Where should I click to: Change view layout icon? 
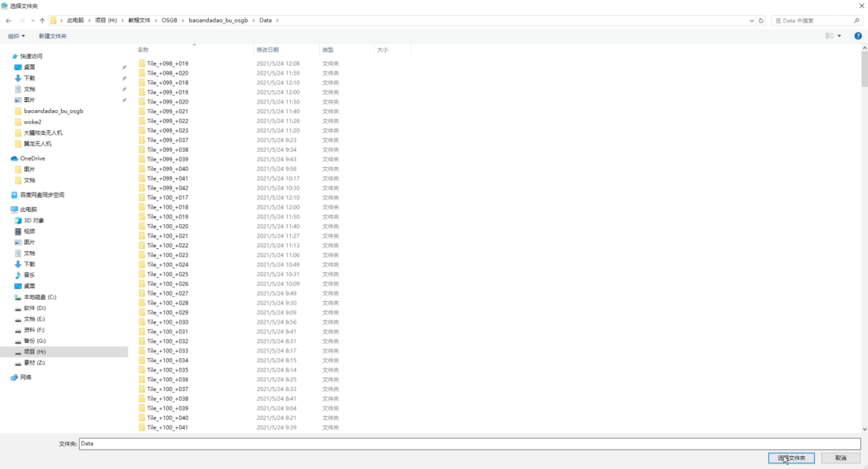pos(829,36)
